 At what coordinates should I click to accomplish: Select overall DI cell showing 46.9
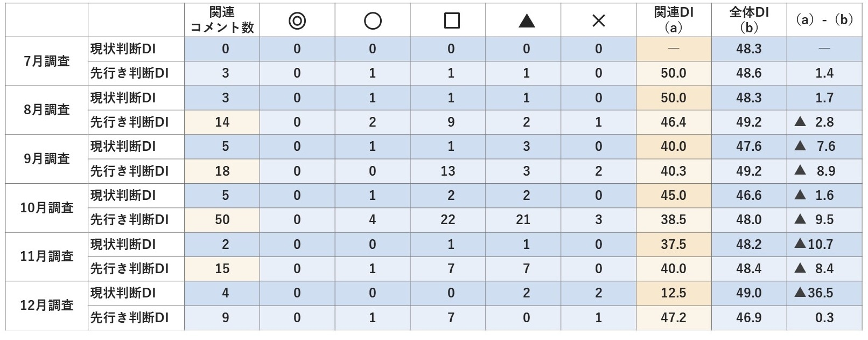click(749, 317)
